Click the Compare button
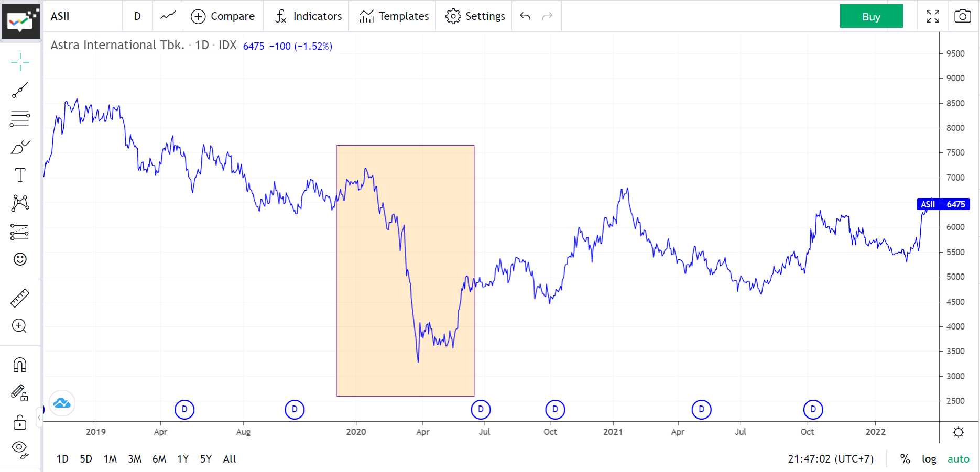This screenshot has height=472, width=980. point(223,16)
